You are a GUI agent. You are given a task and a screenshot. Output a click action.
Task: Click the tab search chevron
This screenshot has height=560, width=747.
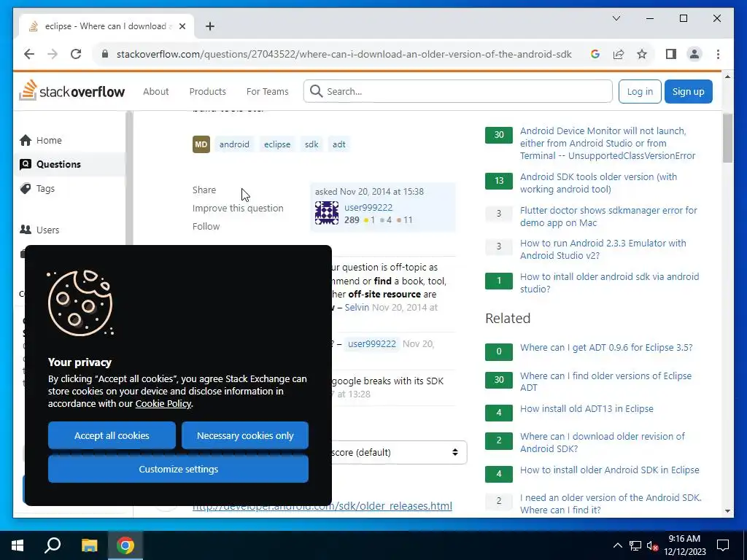pos(616,18)
